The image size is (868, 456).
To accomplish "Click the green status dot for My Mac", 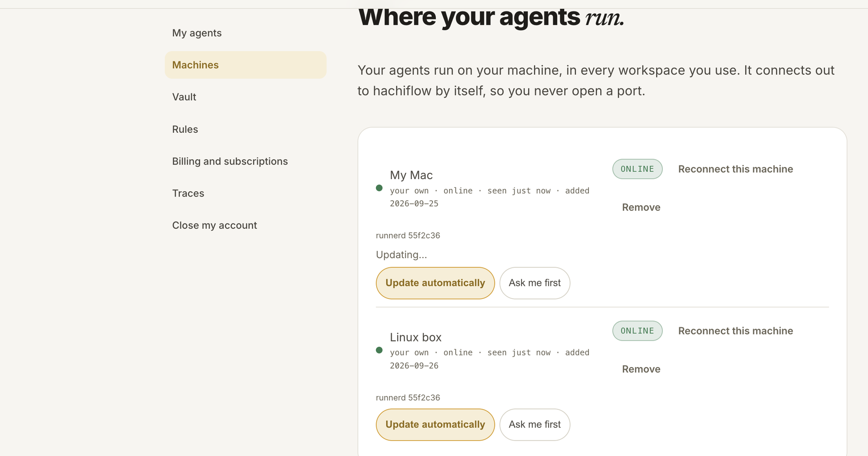I will pyautogui.click(x=379, y=188).
